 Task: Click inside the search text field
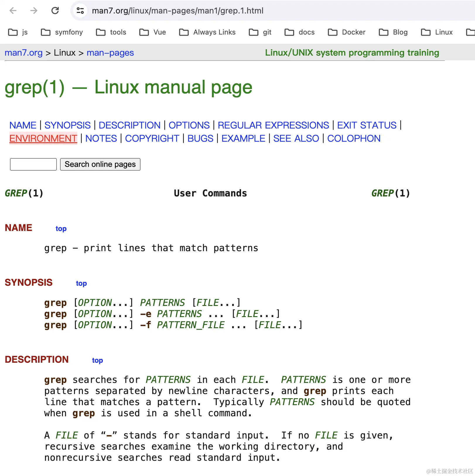point(33,164)
